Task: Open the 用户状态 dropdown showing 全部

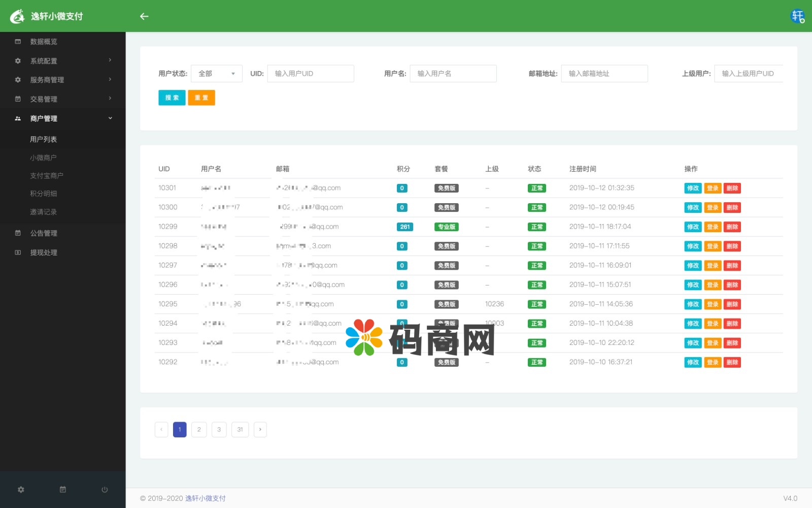Action: [217, 74]
